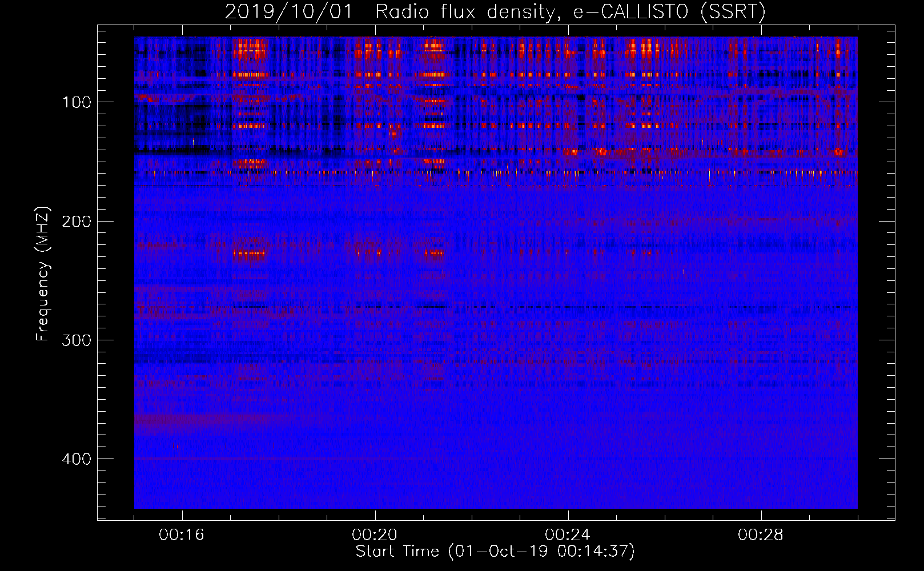Click the '300' frequency tick label

(76, 340)
